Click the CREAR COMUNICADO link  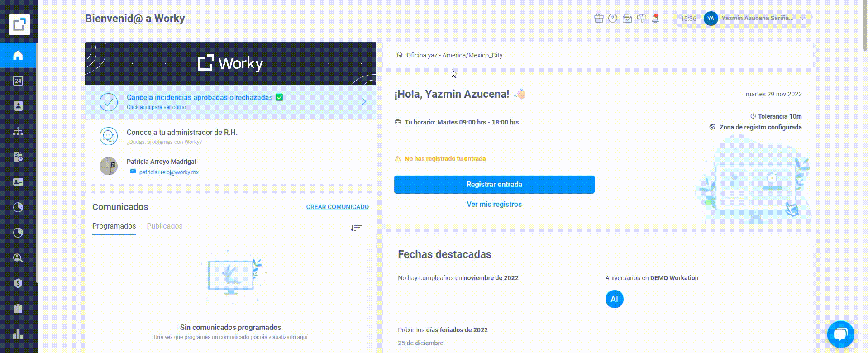point(338,207)
